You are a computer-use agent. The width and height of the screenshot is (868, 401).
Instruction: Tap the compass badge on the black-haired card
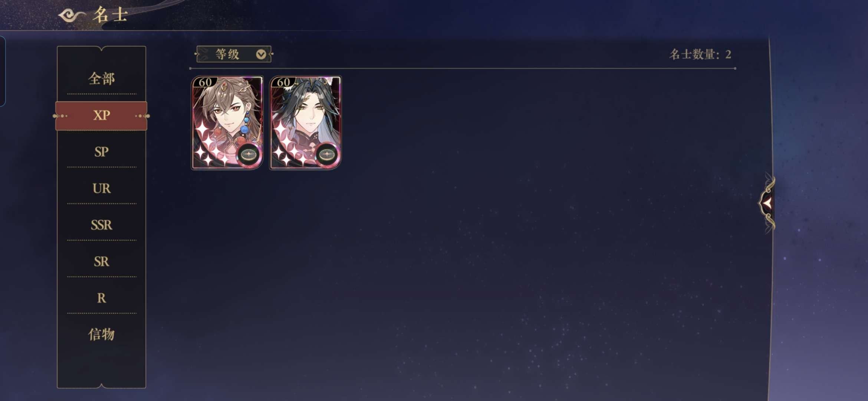click(x=327, y=154)
